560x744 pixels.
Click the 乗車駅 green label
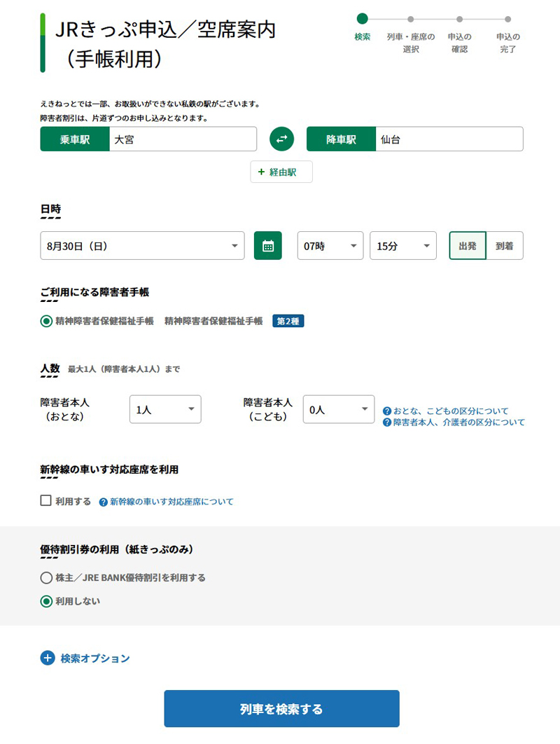(x=75, y=139)
